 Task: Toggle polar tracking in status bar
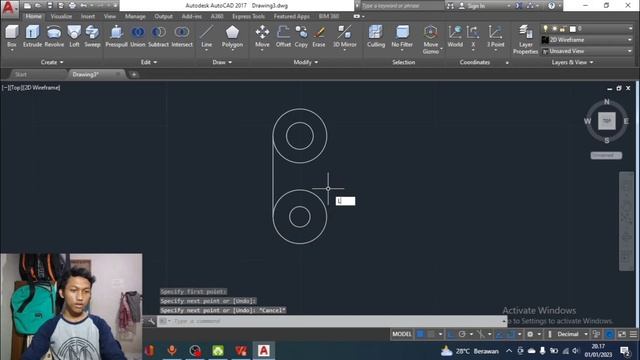point(462,334)
